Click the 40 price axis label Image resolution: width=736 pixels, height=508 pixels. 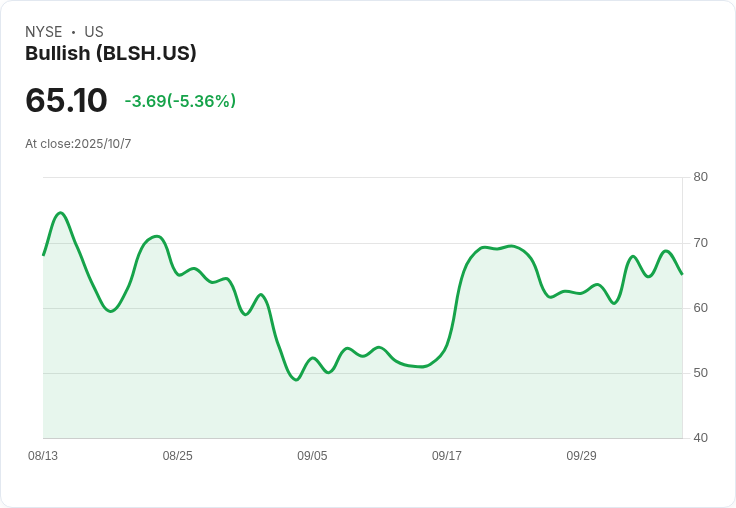point(700,438)
